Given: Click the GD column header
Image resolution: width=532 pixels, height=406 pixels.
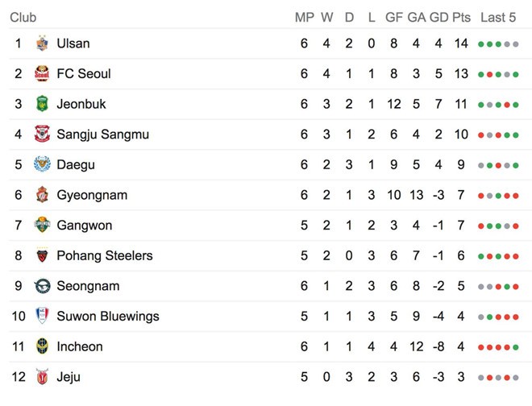Looking at the screenshot, I should pyautogui.click(x=438, y=17).
